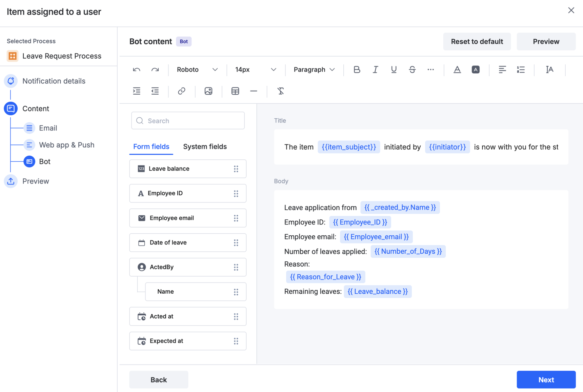Open the Email content section
583x392 pixels.
click(48, 128)
